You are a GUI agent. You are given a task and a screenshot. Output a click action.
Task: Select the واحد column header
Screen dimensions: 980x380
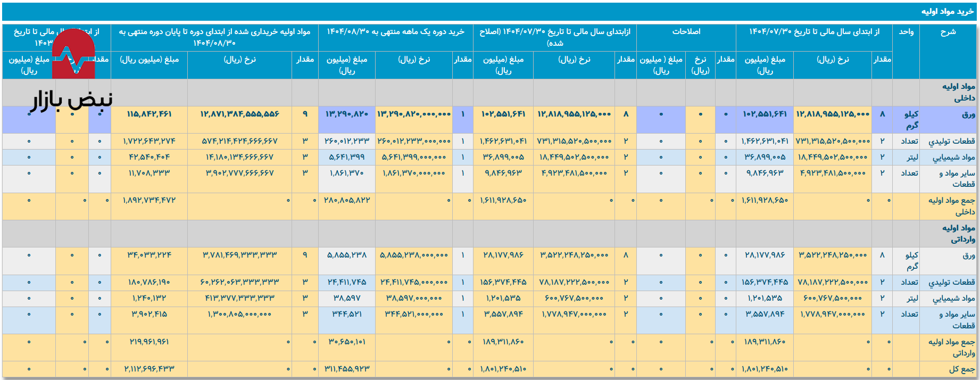(x=906, y=32)
